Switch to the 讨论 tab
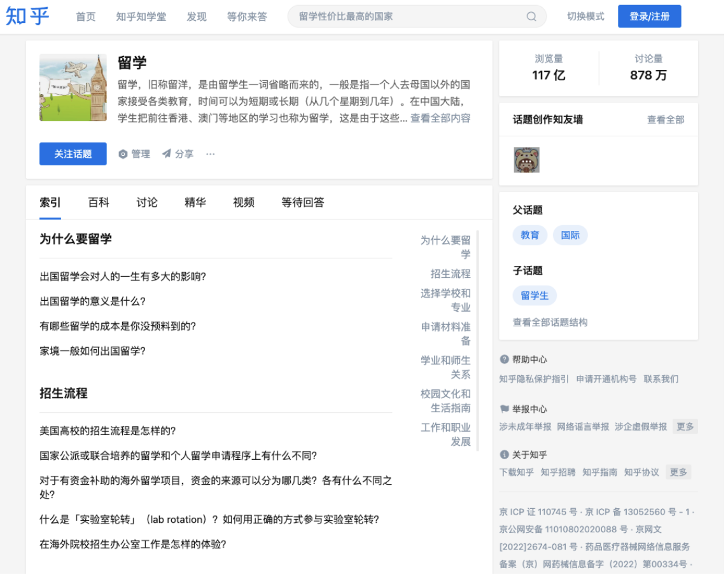 [x=148, y=204]
